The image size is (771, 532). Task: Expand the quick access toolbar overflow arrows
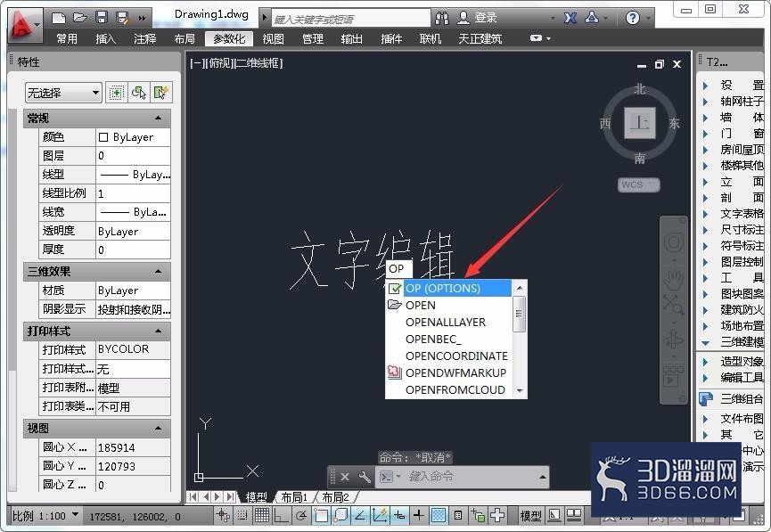(x=142, y=19)
